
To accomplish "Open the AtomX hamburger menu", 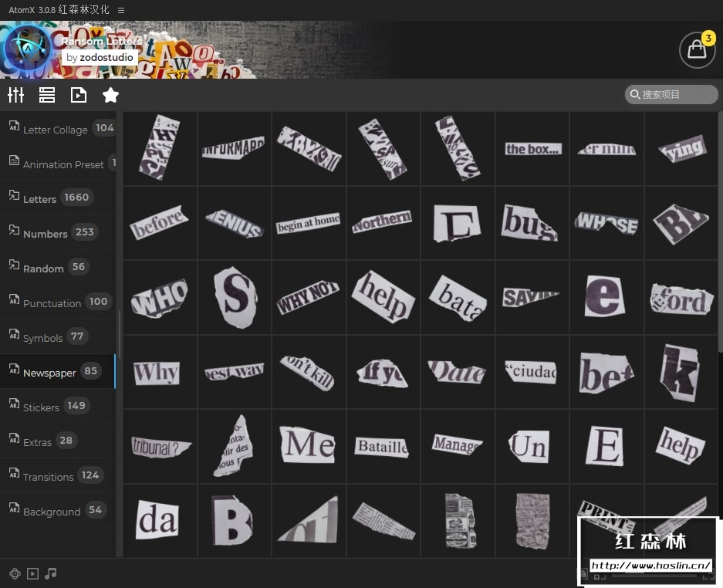I will pos(121,10).
